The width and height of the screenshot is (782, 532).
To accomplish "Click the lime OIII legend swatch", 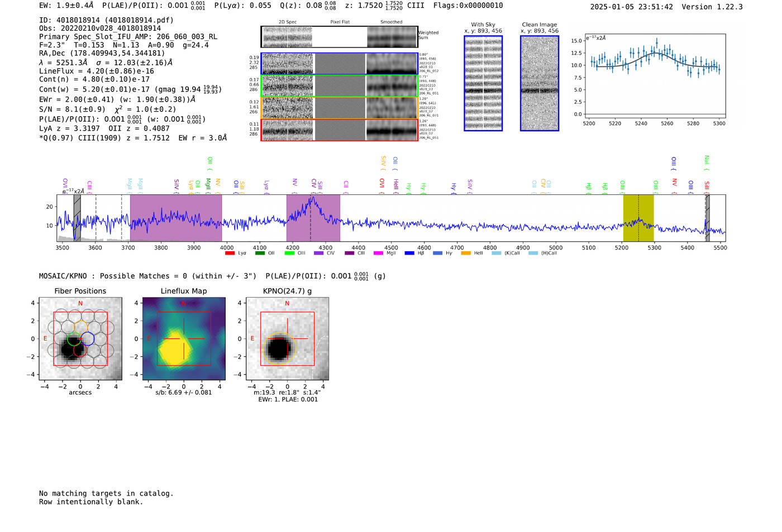I will [x=289, y=253].
